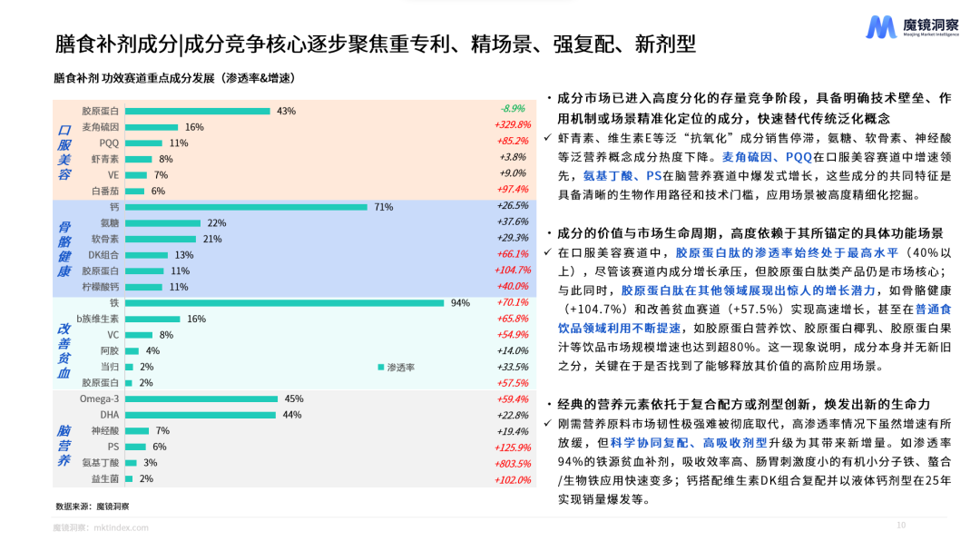Click the blue text 氨基丁酸、PS in paragraph
The width and height of the screenshot is (980, 551).
(x=622, y=176)
